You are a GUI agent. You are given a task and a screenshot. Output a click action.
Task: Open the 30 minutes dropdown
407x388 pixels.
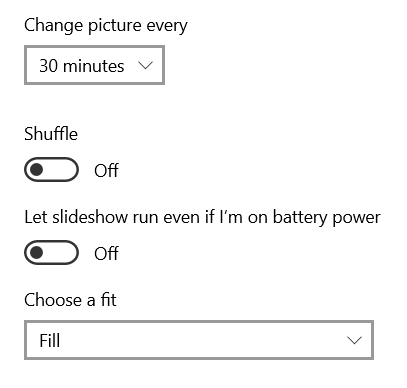(x=94, y=65)
